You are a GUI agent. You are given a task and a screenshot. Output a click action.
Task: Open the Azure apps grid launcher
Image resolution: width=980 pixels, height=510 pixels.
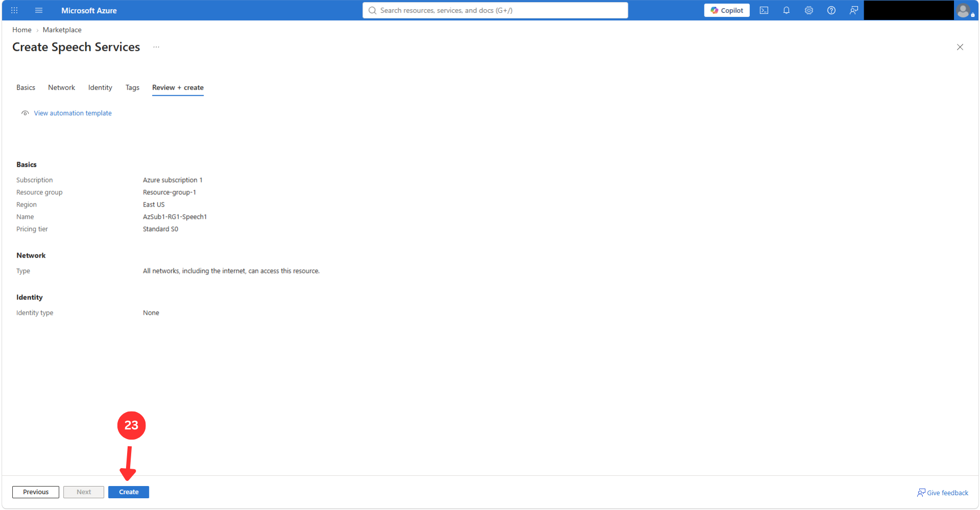coord(14,10)
